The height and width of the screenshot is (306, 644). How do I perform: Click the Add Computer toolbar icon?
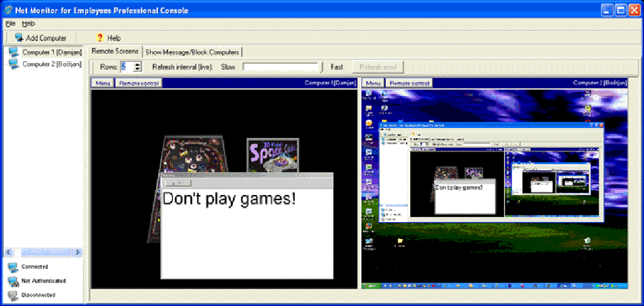[19, 38]
